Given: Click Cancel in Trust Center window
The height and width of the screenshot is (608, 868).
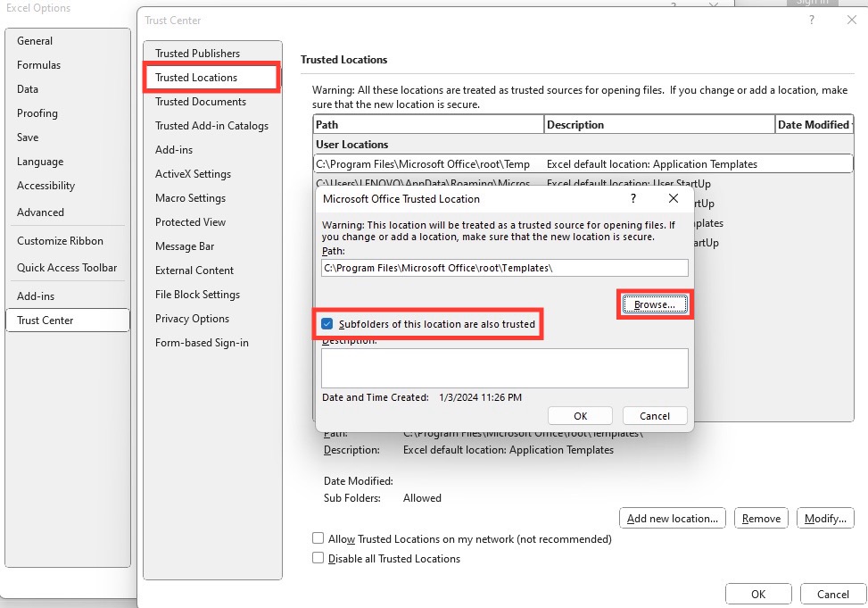Looking at the screenshot, I should (832, 594).
